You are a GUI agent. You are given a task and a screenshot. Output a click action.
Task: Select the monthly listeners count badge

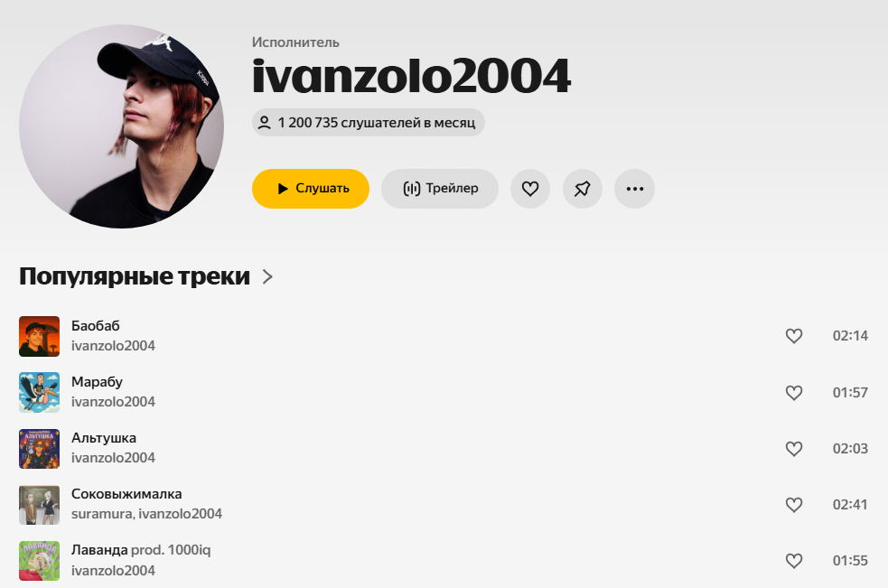click(368, 122)
